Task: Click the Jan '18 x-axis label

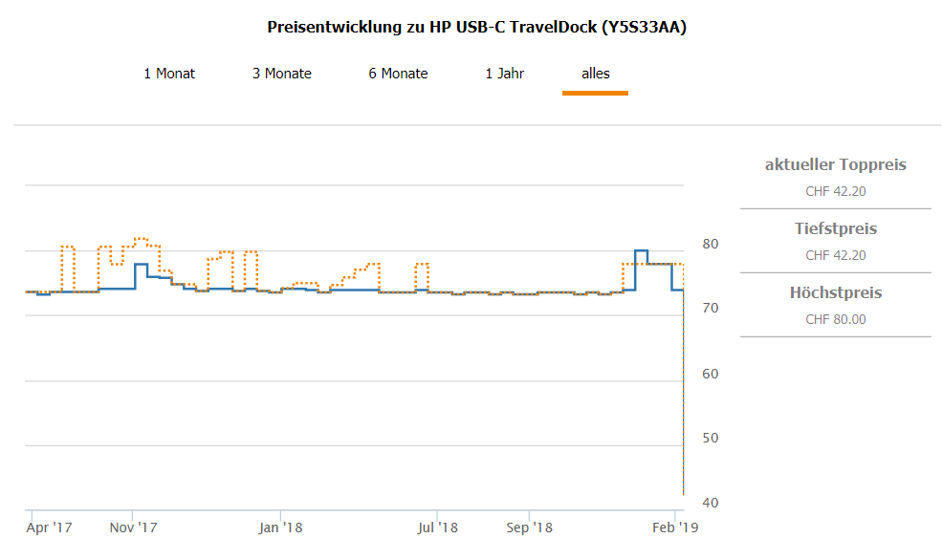Action: point(281,528)
